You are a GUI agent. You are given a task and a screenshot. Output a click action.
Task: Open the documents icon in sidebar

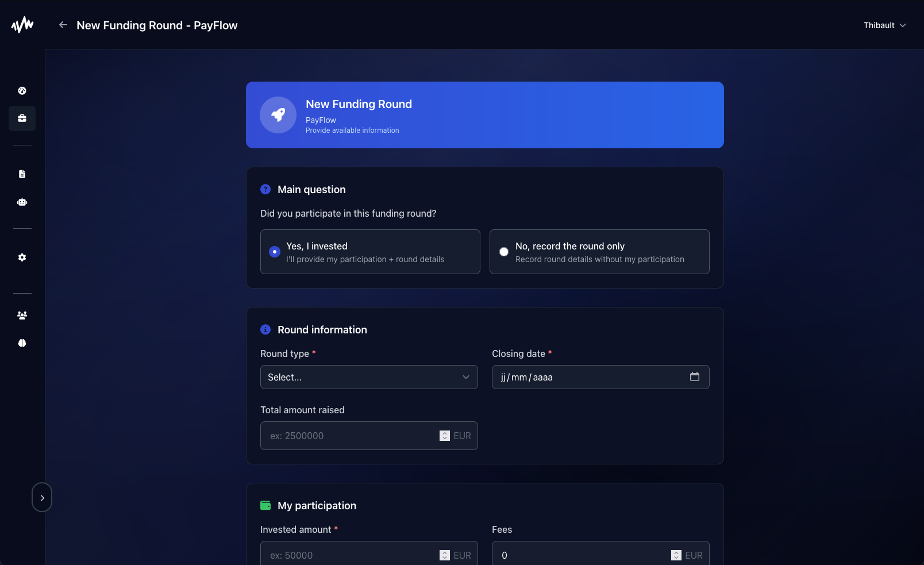22,174
